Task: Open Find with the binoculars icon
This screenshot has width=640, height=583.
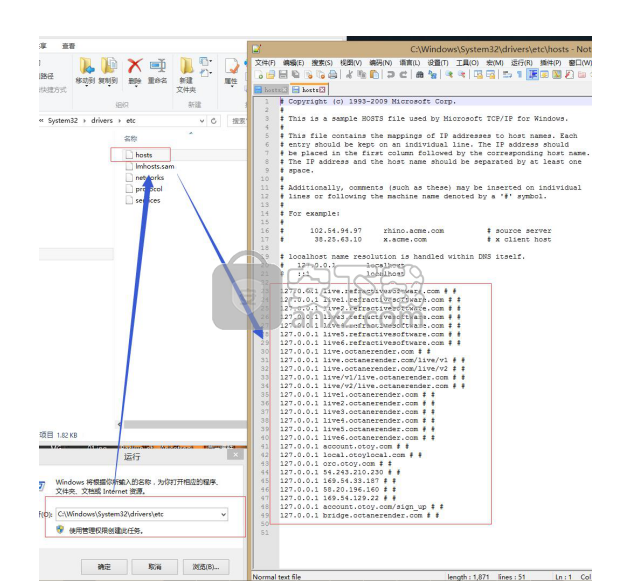Action: pos(420,74)
